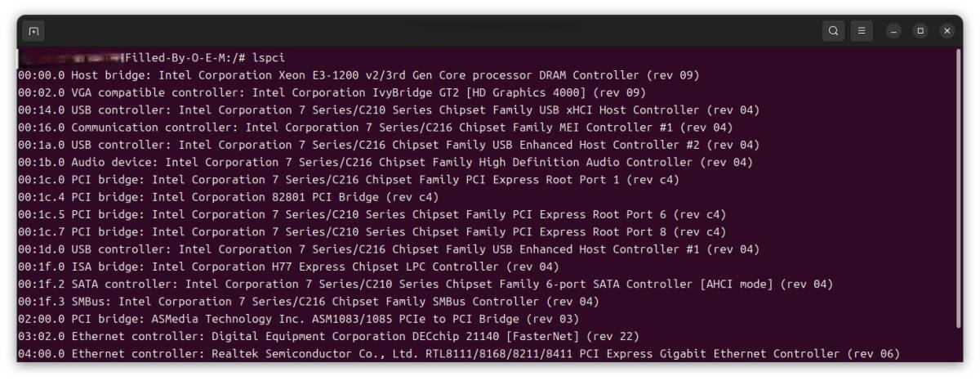
Task: Select the VGA compatible controller line
Action: coord(327,92)
